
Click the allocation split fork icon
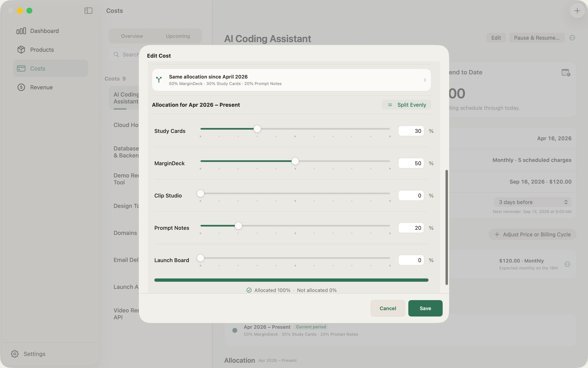[159, 80]
